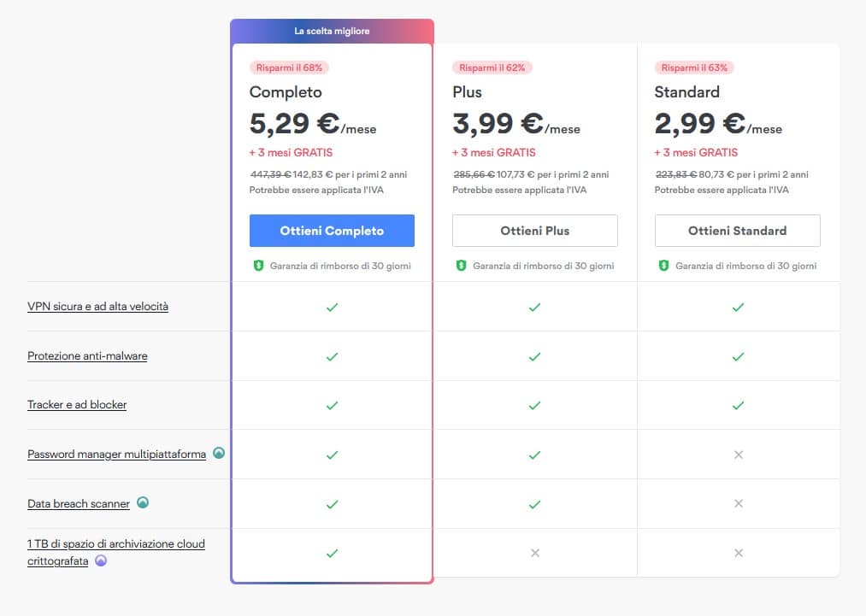
Task: Click the 80,73 € per i primi 2 anni text
Action: click(x=753, y=174)
